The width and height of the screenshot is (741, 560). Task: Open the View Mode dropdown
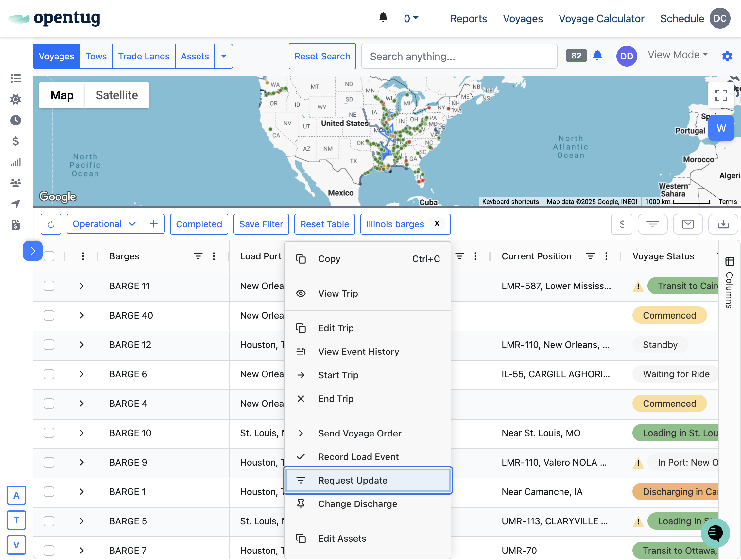pyautogui.click(x=677, y=55)
